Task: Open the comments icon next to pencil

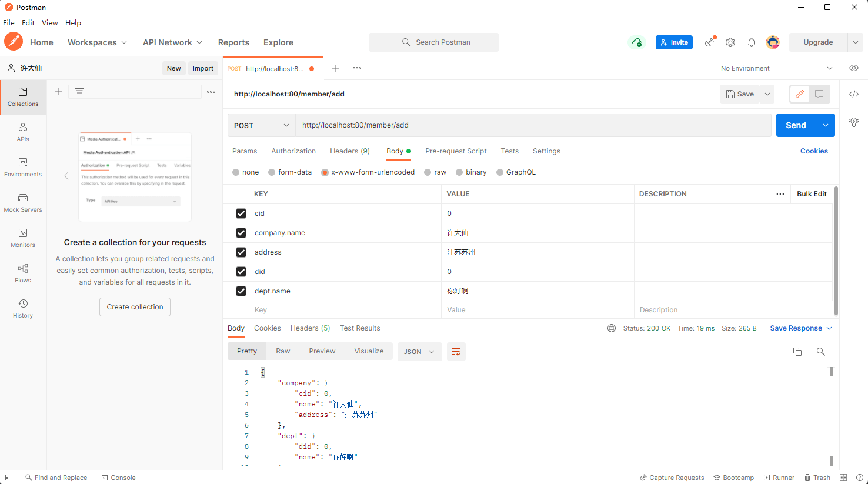Action: pyautogui.click(x=819, y=94)
